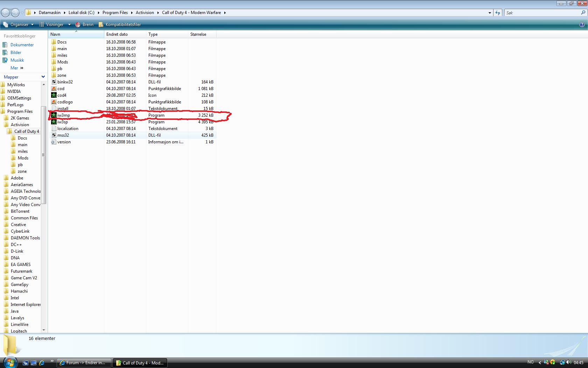
Task: Open the Windows Start orb
Action: click(10, 362)
